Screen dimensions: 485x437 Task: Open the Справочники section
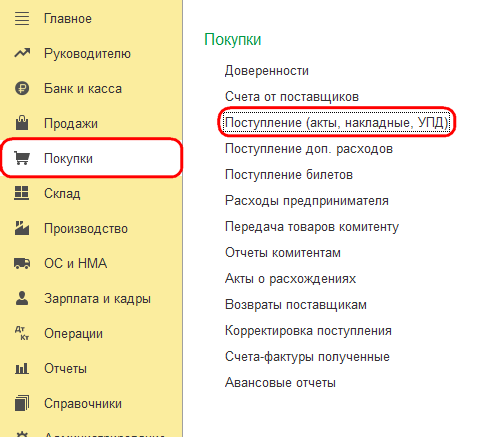[x=83, y=404]
